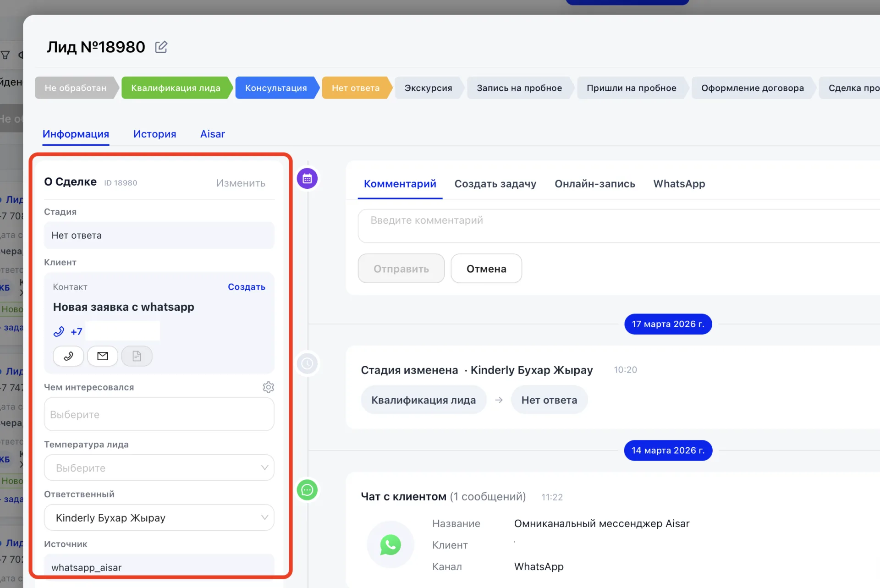Image resolution: width=880 pixels, height=588 pixels.
Task: Open the WhatsApp tab
Action: tap(679, 184)
